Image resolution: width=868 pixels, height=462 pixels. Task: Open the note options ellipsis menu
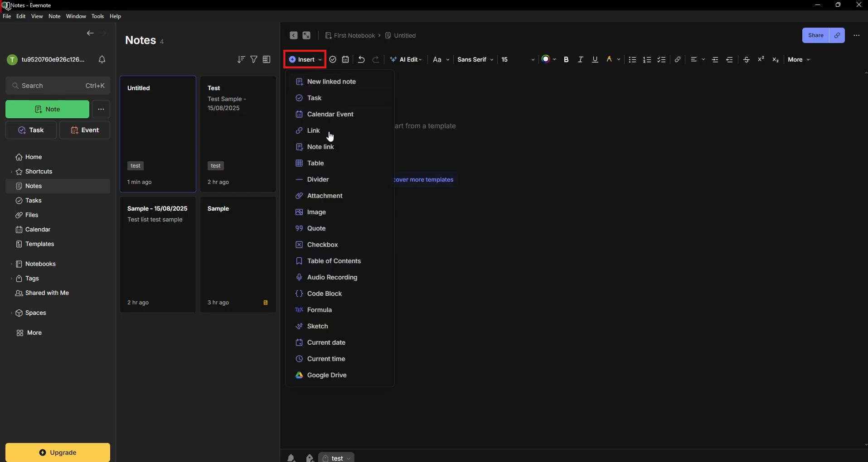(857, 35)
